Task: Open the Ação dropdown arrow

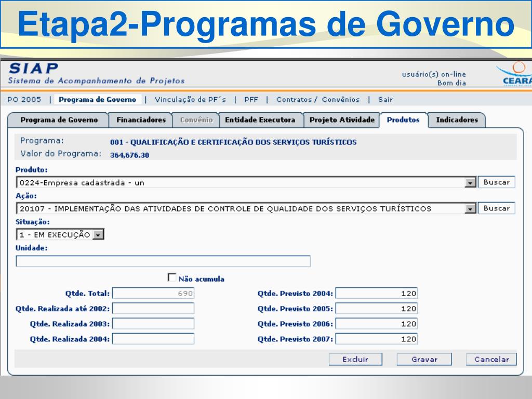Action: pos(470,209)
